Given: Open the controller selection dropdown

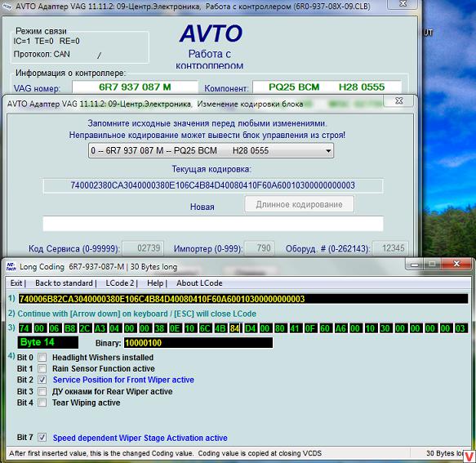Looking at the screenshot, I should coord(211,150).
